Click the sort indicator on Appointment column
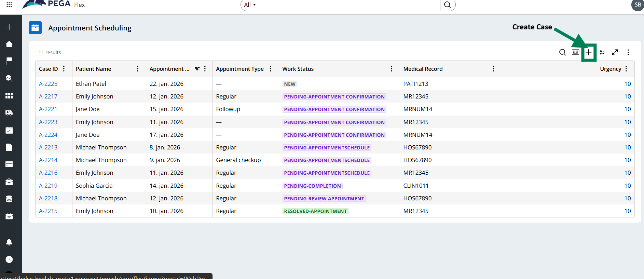This screenshot has width=644, height=279. tap(197, 69)
